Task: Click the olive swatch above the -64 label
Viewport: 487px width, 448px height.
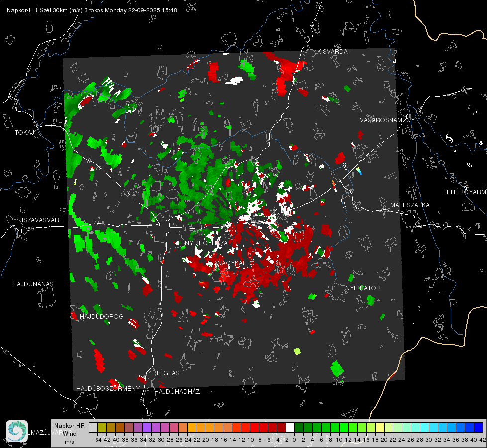Action: 102,428
